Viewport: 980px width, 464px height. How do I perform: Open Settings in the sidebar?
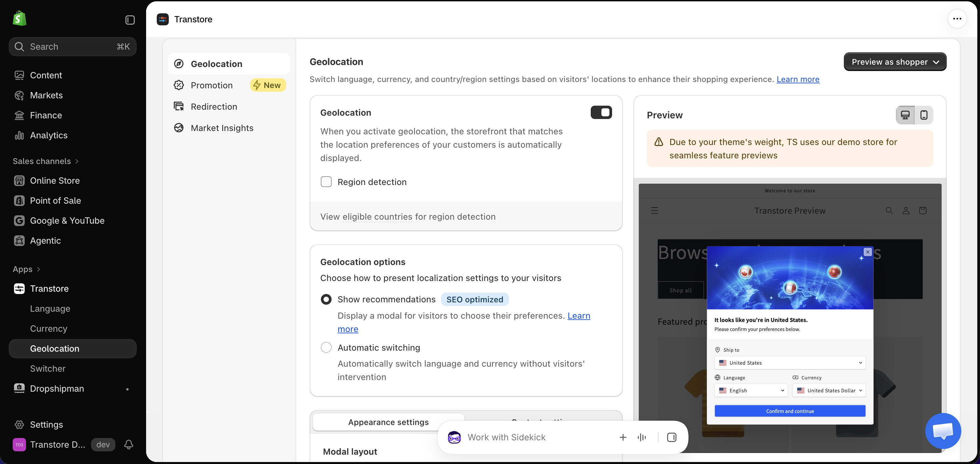click(x=73, y=424)
